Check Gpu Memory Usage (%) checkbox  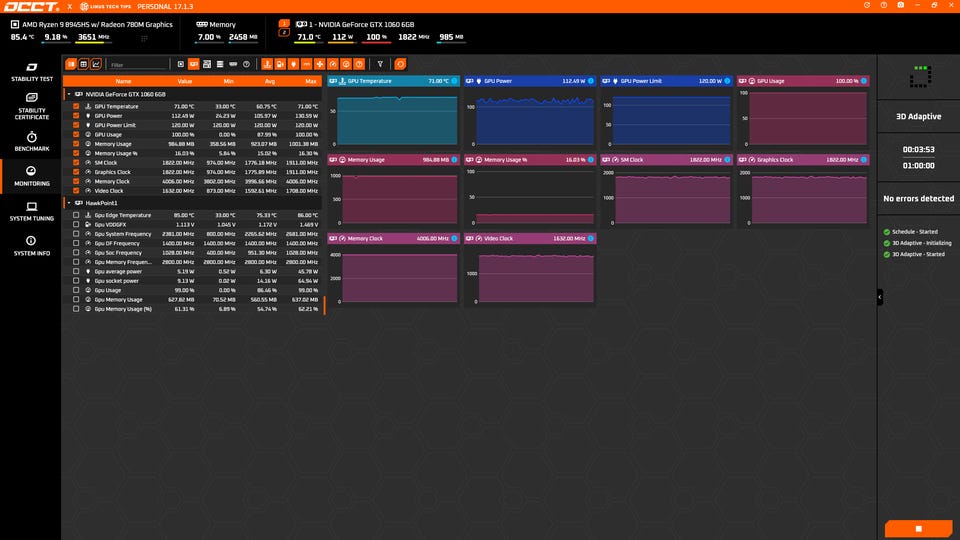[76, 309]
